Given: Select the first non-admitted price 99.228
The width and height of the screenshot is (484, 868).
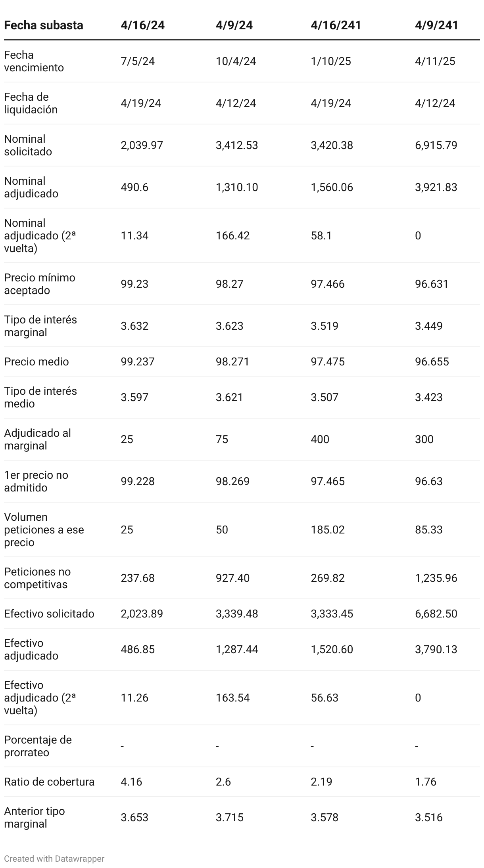Looking at the screenshot, I should click(138, 481).
